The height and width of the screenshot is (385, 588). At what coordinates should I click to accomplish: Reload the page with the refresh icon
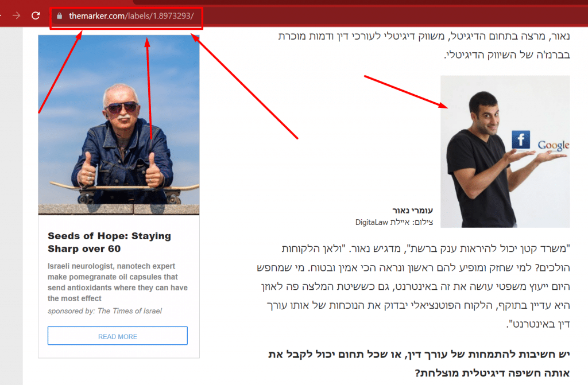click(x=36, y=15)
